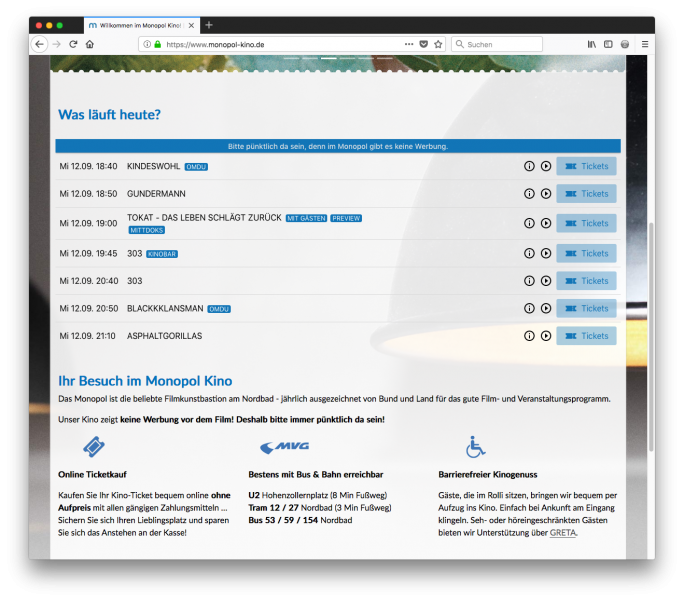
Task: Show info for KINDESWOHL screening
Action: (529, 166)
